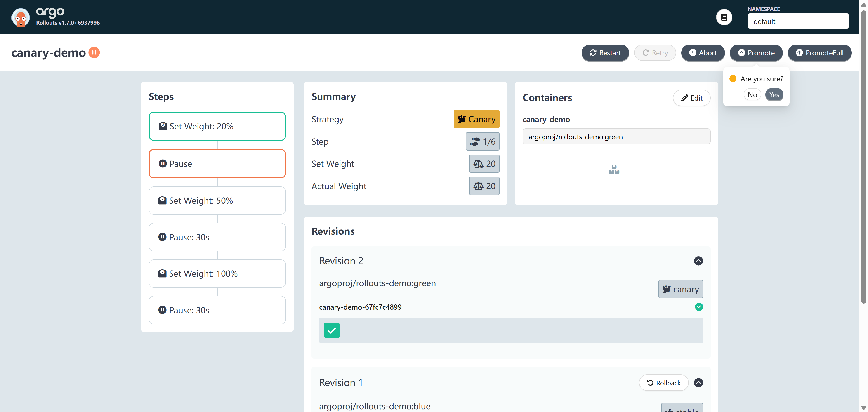Click the boxes icon in Containers panel
The width and height of the screenshot is (868, 412).
pos(614,170)
